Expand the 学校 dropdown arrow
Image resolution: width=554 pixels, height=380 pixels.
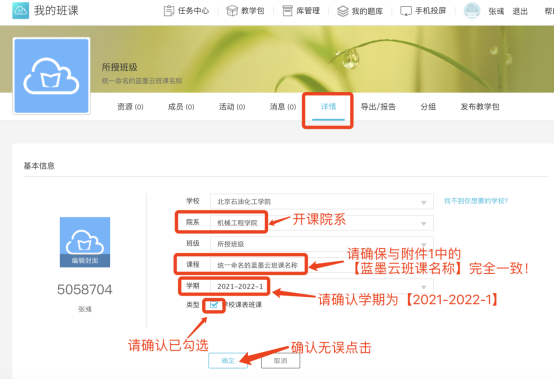point(423,202)
